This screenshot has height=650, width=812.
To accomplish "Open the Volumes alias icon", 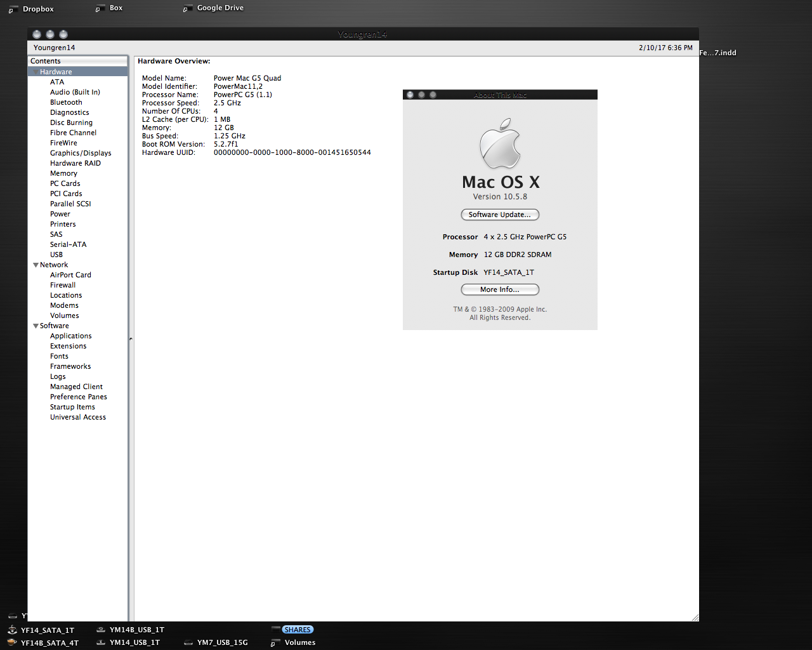I will [x=275, y=643].
